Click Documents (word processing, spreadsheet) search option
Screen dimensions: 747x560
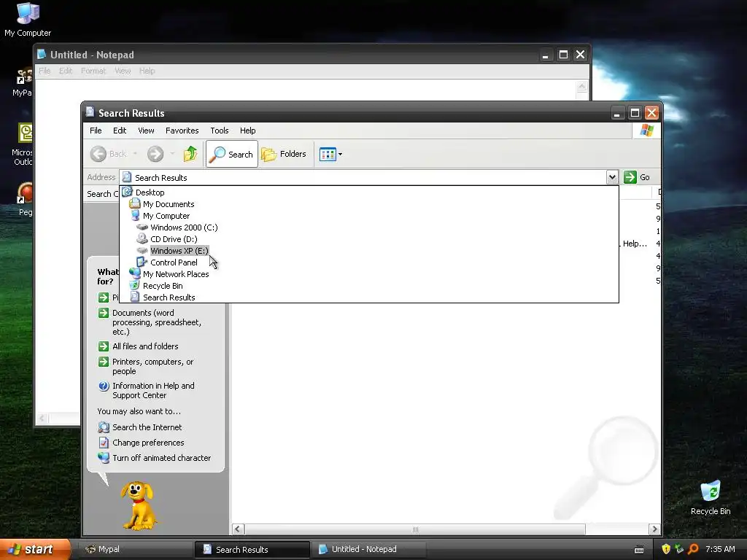(157, 322)
